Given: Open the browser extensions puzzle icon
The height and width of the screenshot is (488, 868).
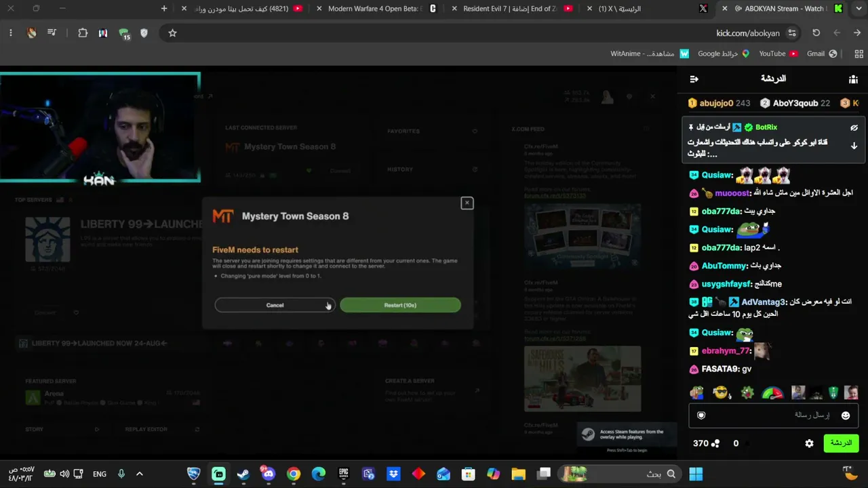Looking at the screenshot, I should pos(83,33).
